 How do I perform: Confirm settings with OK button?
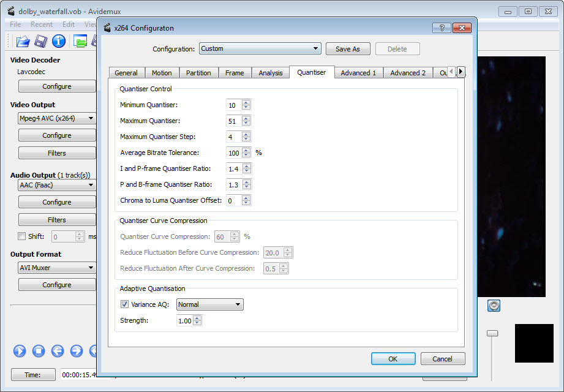coord(393,358)
